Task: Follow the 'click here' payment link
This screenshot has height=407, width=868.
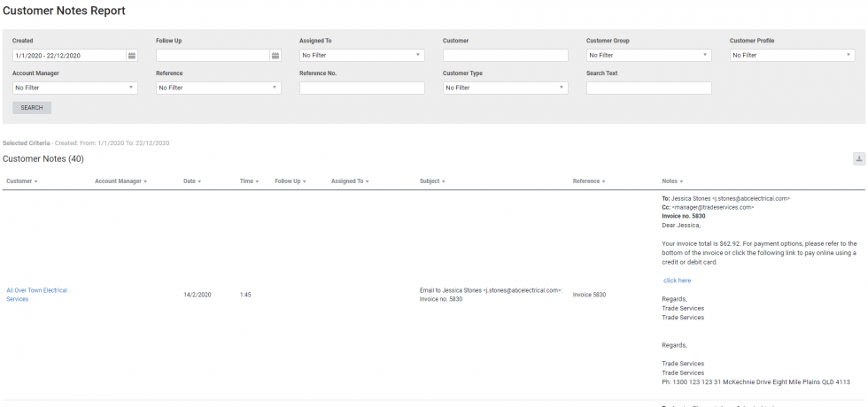Action: (x=677, y=280)
